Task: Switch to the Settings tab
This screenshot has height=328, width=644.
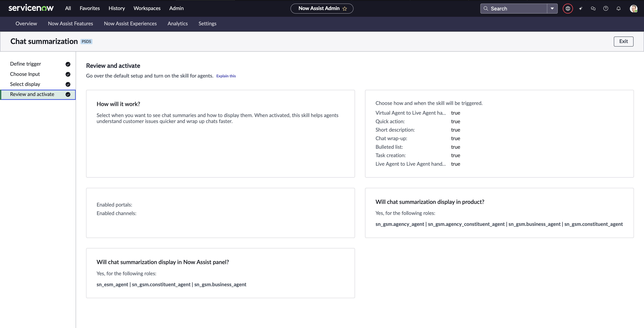Action: (208, 23)
